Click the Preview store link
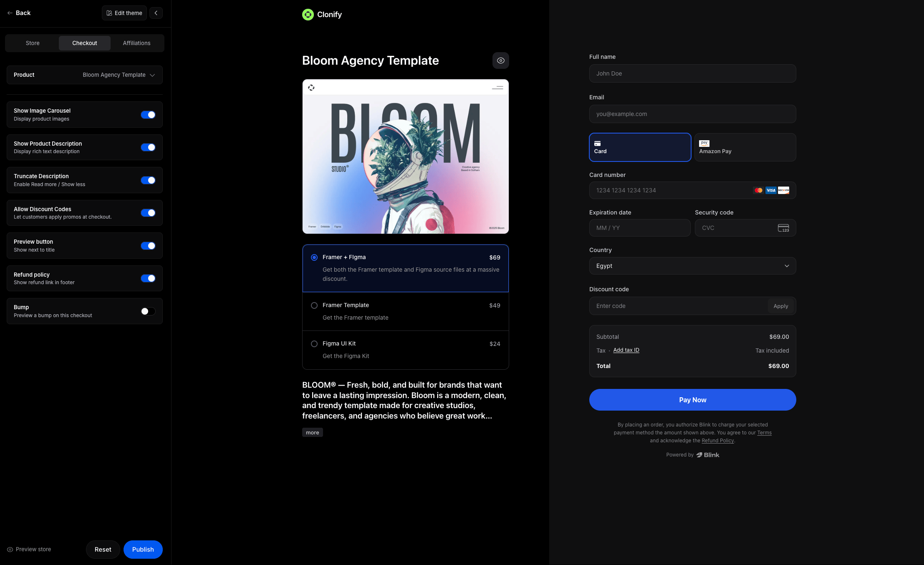Image resolution: width=924 pixels, height=565 pixels. coord(29,550)
